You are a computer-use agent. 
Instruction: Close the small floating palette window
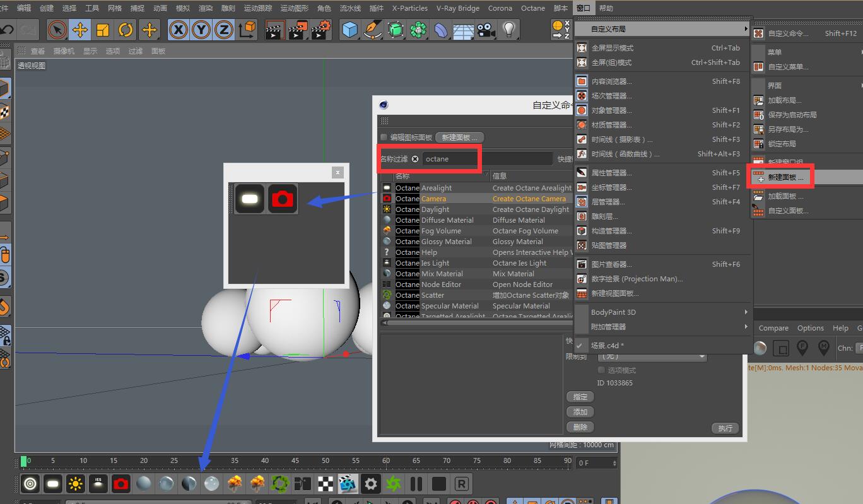coord(338,172)
